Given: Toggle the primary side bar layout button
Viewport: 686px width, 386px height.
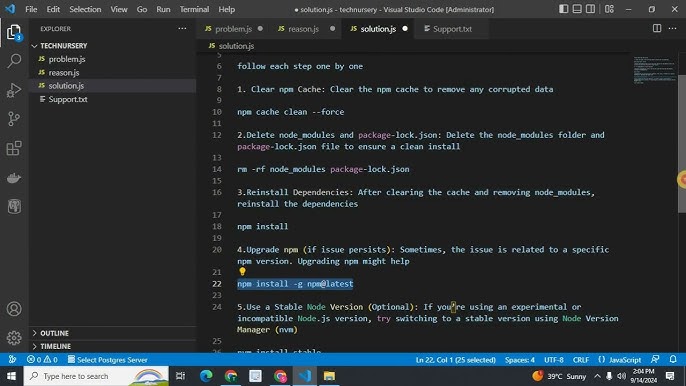Looking at the screenshot, I should (564, 9).
